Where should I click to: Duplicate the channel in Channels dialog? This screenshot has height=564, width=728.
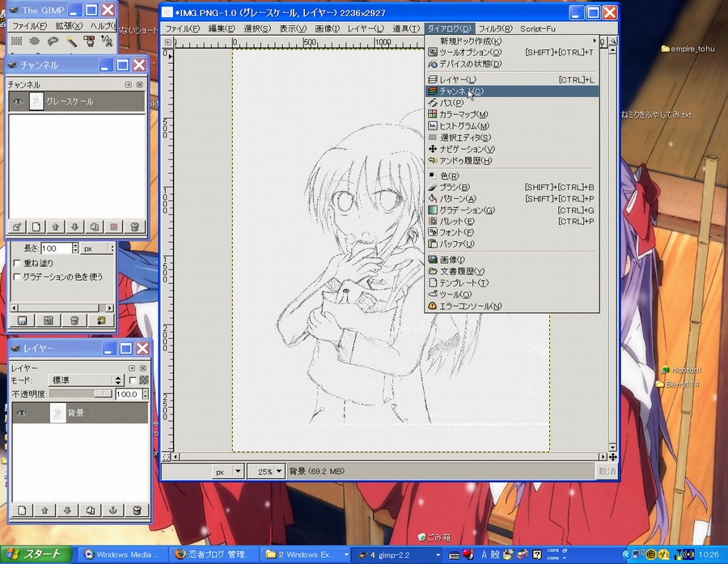tap(95, 227)
